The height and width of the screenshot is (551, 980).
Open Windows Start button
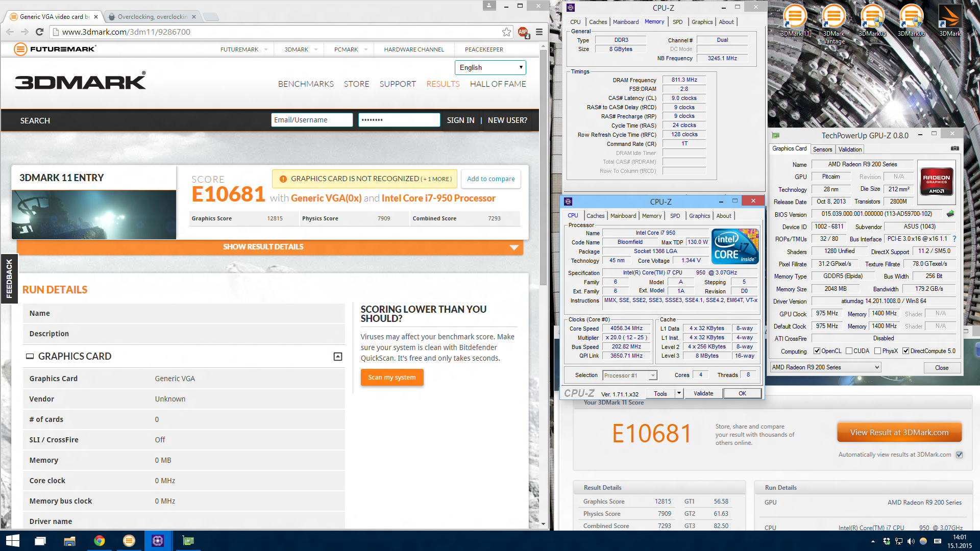(12, 541)
